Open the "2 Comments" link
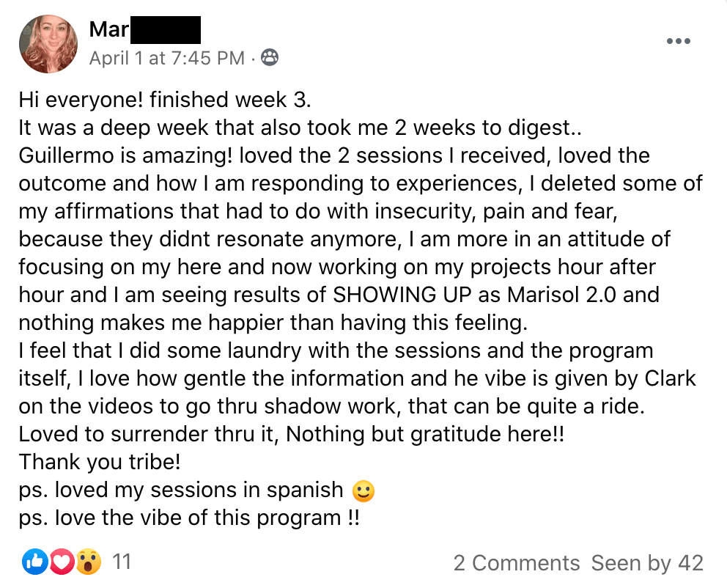The image size is (727, 588). (x=517, y=563)
